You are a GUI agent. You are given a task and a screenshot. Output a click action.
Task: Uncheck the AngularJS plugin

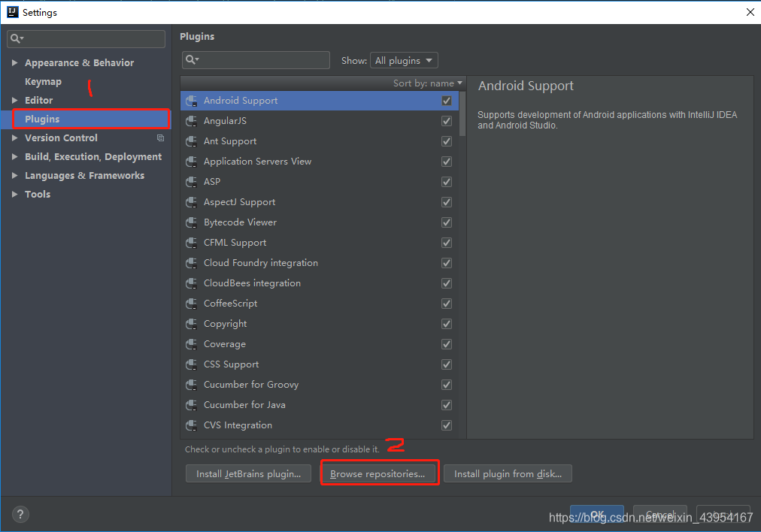click(x=447, y=121)
